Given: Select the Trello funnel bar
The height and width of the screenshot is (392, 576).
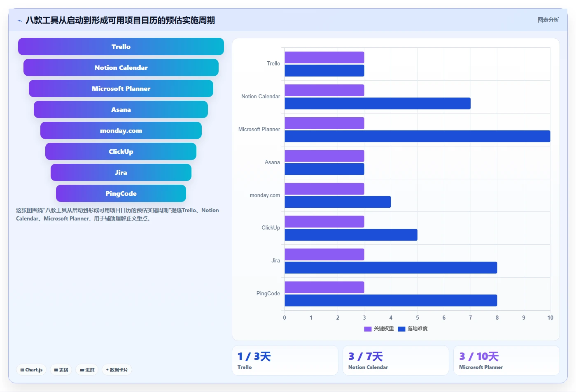Looking at the screenshot, I should click(121, 46).
